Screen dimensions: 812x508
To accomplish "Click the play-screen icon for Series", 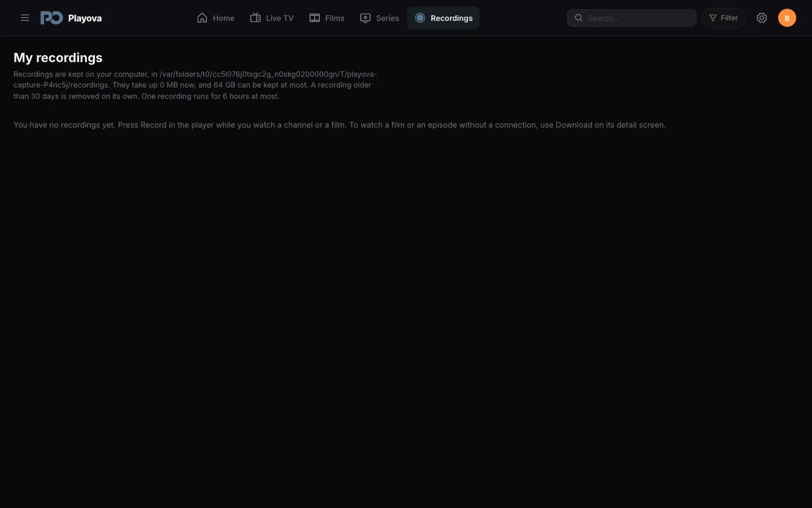I will 365,18.
